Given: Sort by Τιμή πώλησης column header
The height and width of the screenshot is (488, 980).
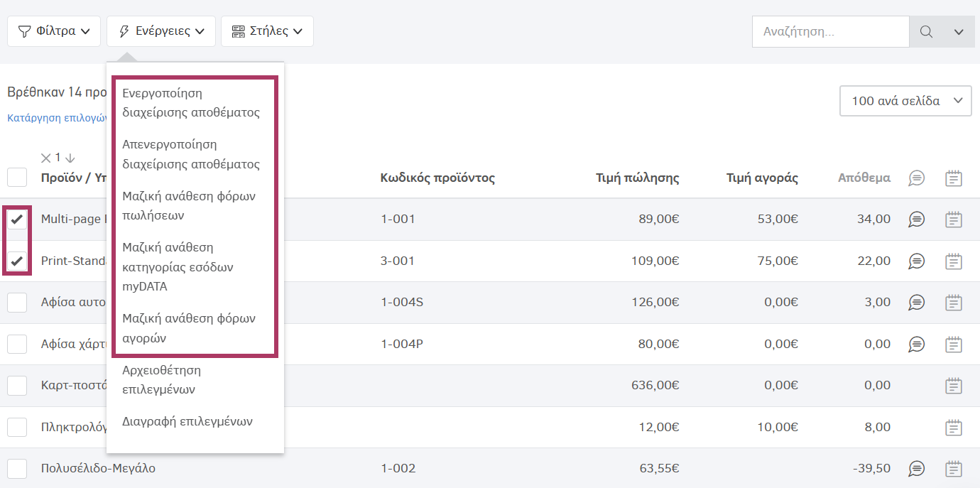Looking at the screenshot, I should 637,178.
